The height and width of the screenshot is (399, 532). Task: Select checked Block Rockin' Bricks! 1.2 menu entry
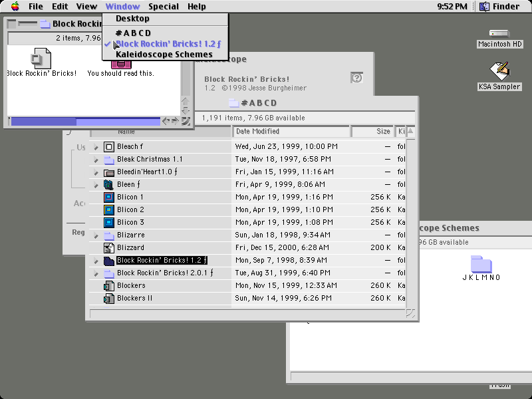165,44
